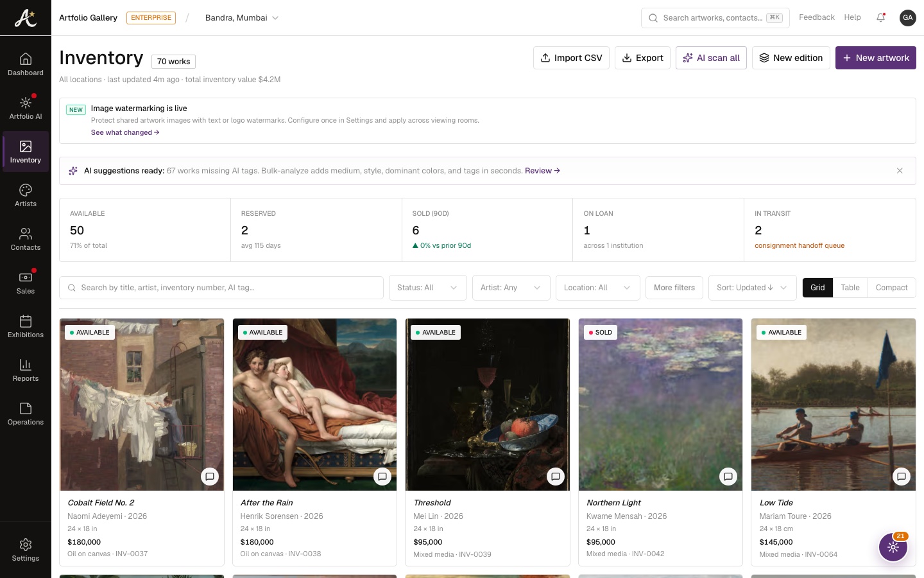Open the floating assistant button with badge 21

(x=893, y=547)
